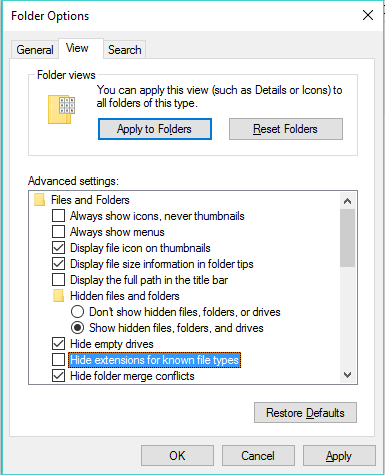
Task: Close the Folder Options dialog
Action: (x=368, y=15)
